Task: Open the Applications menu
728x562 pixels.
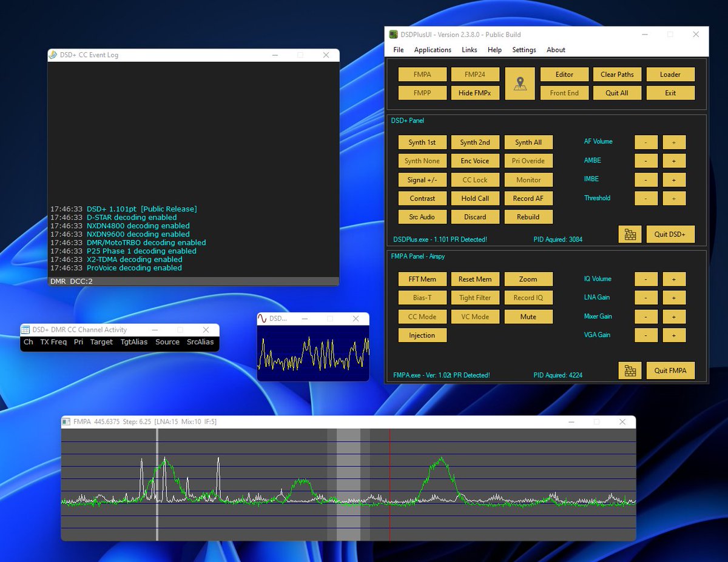Action: coord(433,50)
